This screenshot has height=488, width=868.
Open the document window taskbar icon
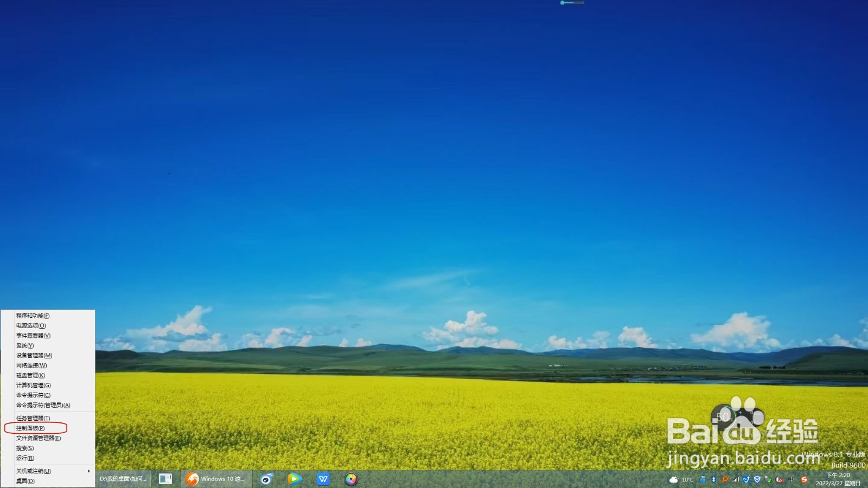click(x=165, y=479)
